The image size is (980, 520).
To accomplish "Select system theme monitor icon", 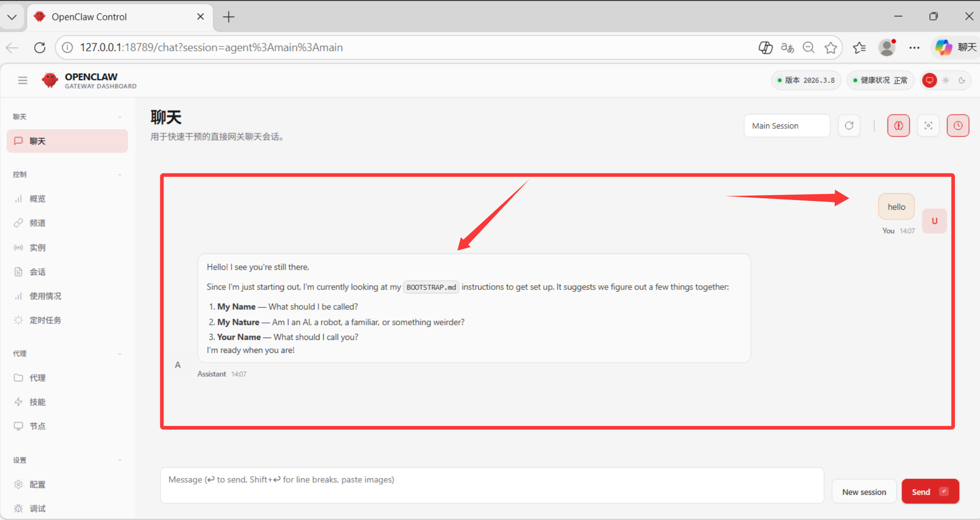I will 929,80.
